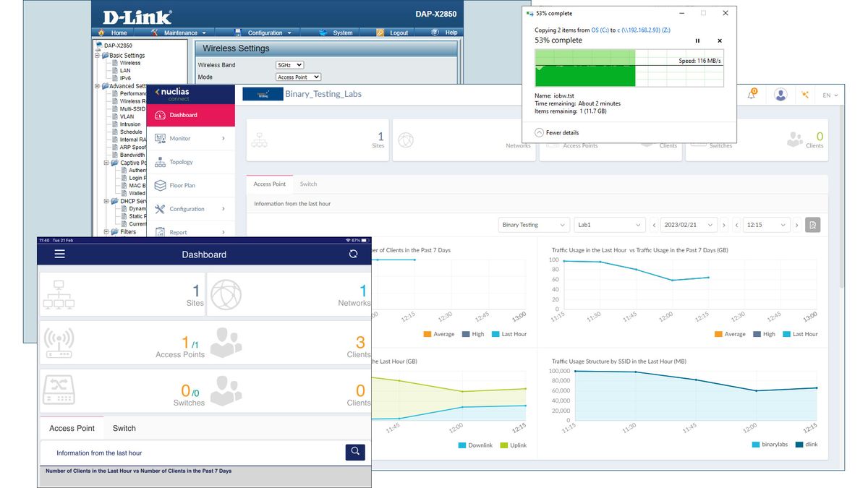868x488 pixels.
Task: Collapse the DHCP Server folder in the tree
Action: [106, 201]
